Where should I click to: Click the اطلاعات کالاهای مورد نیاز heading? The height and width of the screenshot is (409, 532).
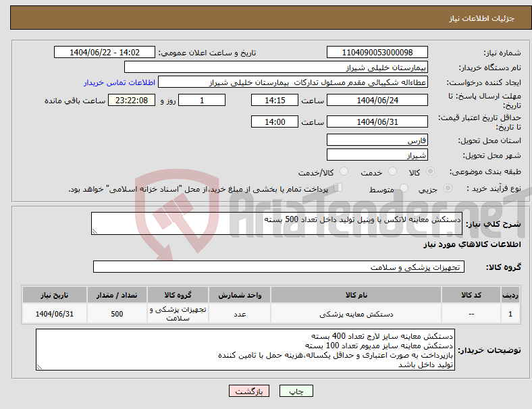click(x=472, y=244)
